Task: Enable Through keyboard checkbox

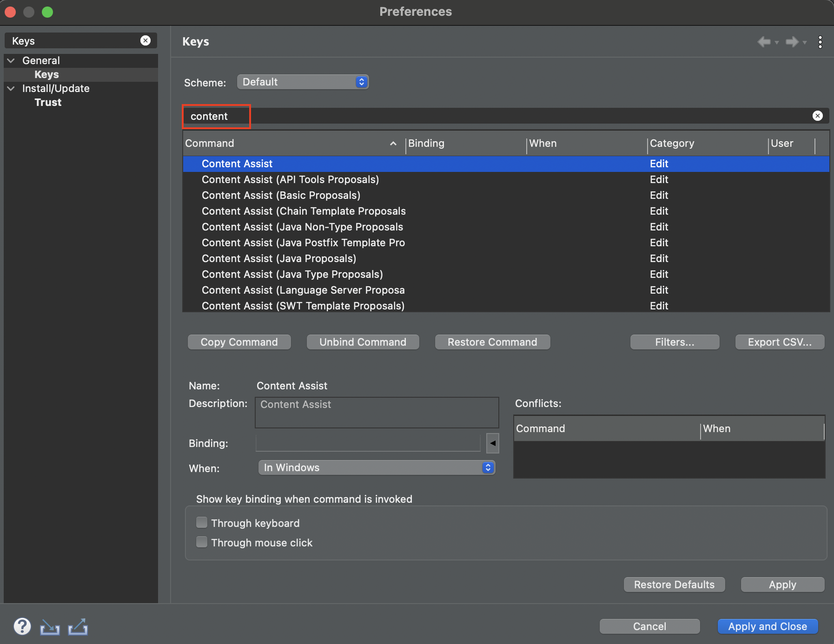Action: (x=202, y=522)
